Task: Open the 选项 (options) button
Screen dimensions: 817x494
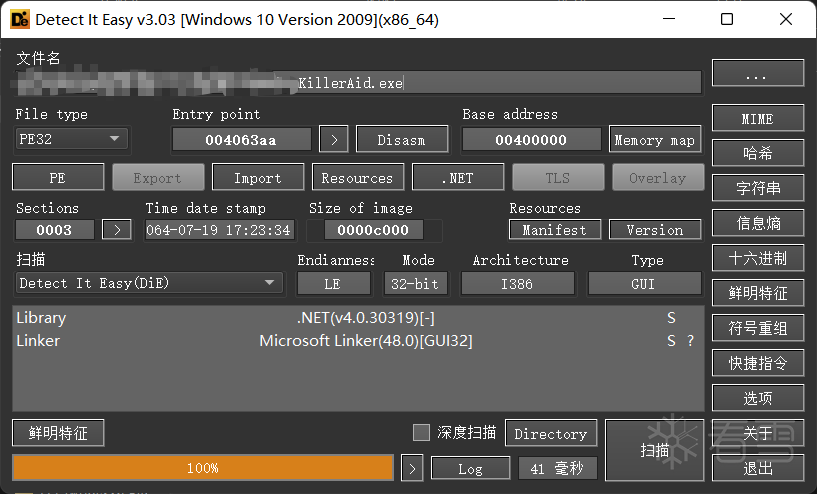Action: click(758, 398)
